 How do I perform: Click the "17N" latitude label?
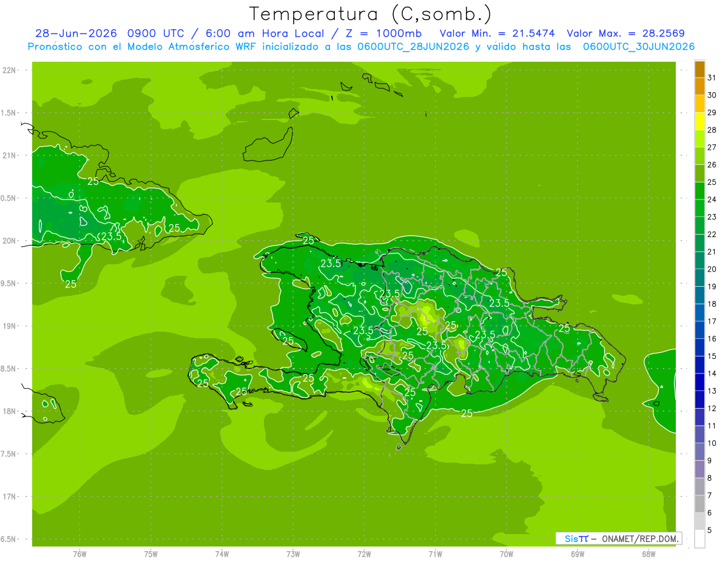point(10,497)
